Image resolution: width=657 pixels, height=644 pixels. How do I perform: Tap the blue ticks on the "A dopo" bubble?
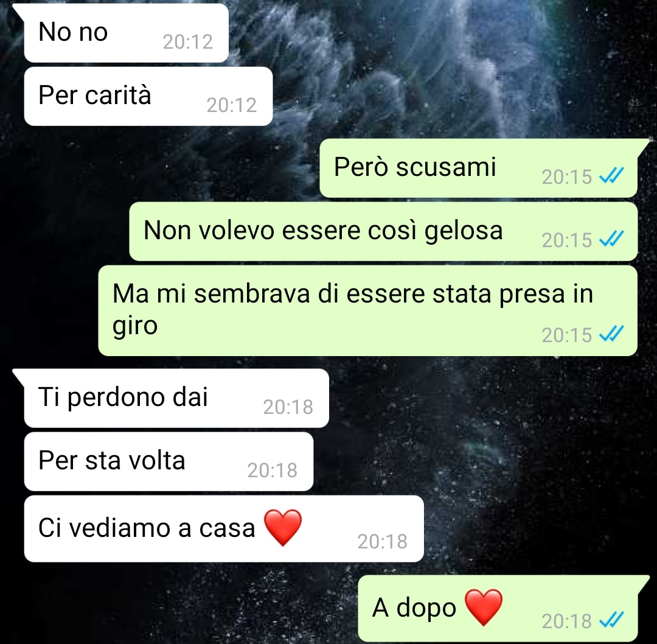612,620
